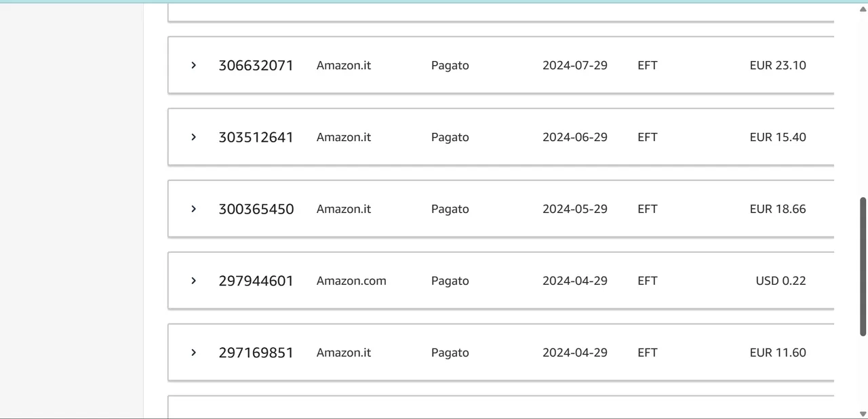Select payment ID 300365450
This screenshot has width=868, height=419.
click(x=256, y=209)
